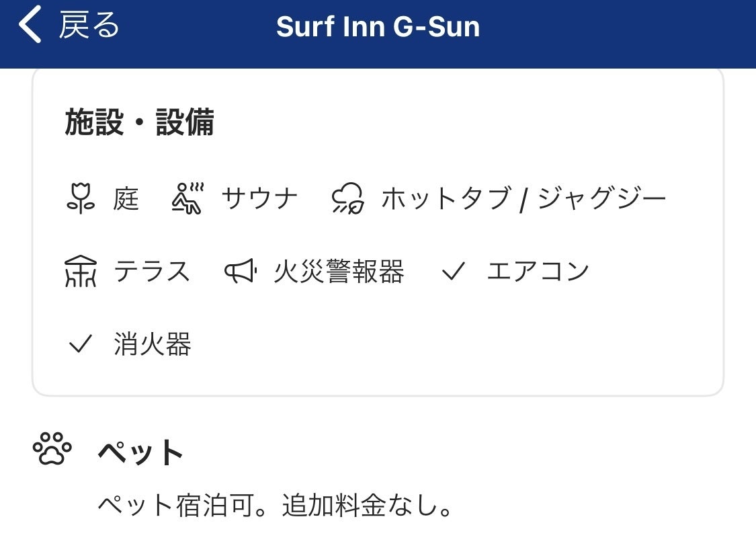
Task: Tap the 消火器 amenity label
Action: point(153,345)
